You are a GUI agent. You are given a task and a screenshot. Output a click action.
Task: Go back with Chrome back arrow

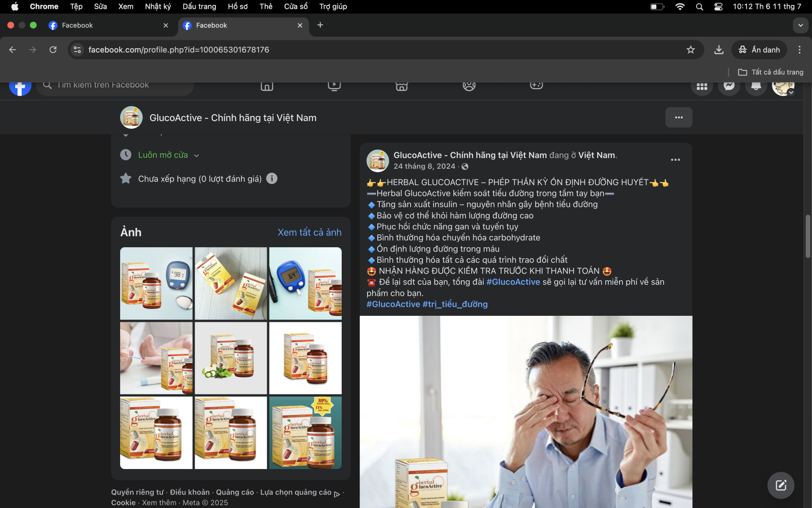[x=12, y=50]
